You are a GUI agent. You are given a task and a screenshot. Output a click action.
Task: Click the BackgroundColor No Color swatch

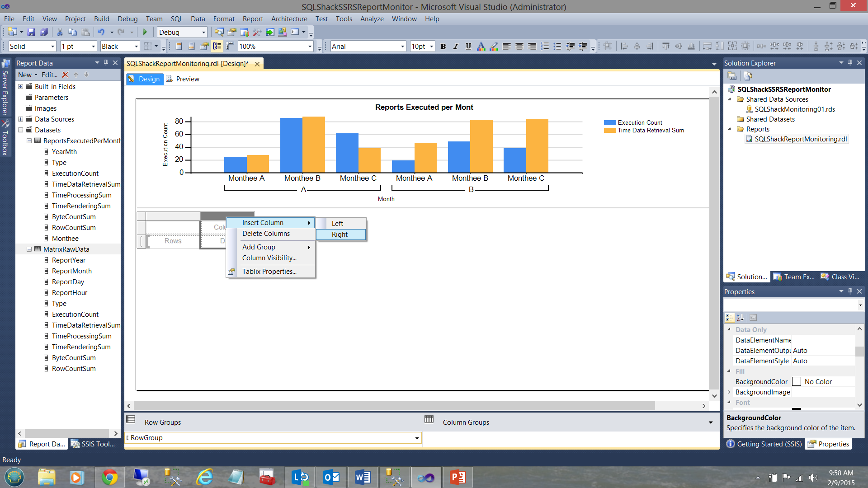click(x=797, y=381)
